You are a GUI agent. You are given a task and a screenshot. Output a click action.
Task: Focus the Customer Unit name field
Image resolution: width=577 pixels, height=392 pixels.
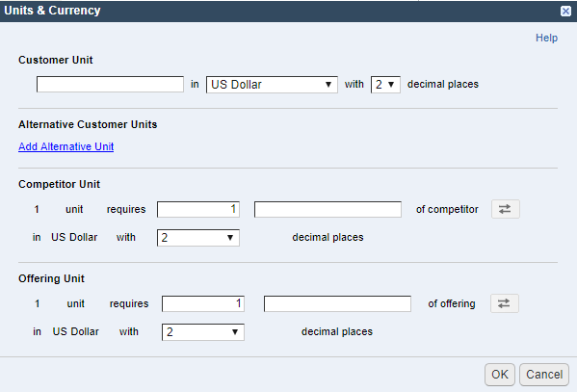tap(110, 85)
